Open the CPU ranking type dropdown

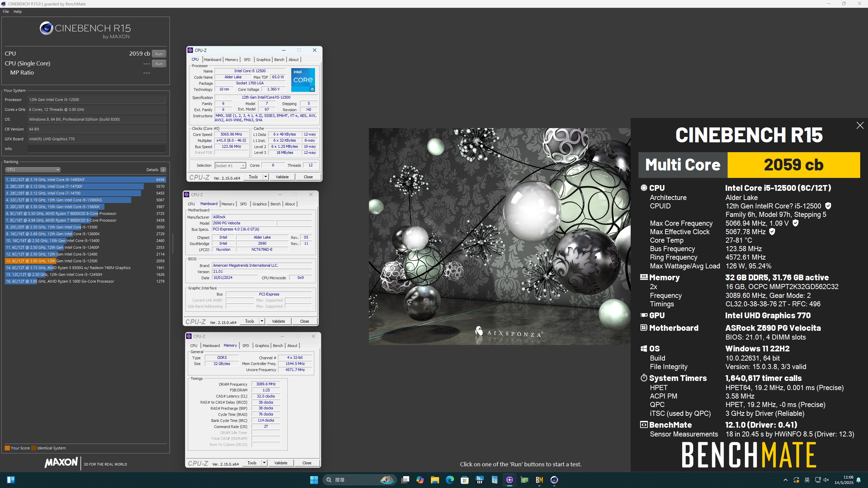tap(33, 169)
